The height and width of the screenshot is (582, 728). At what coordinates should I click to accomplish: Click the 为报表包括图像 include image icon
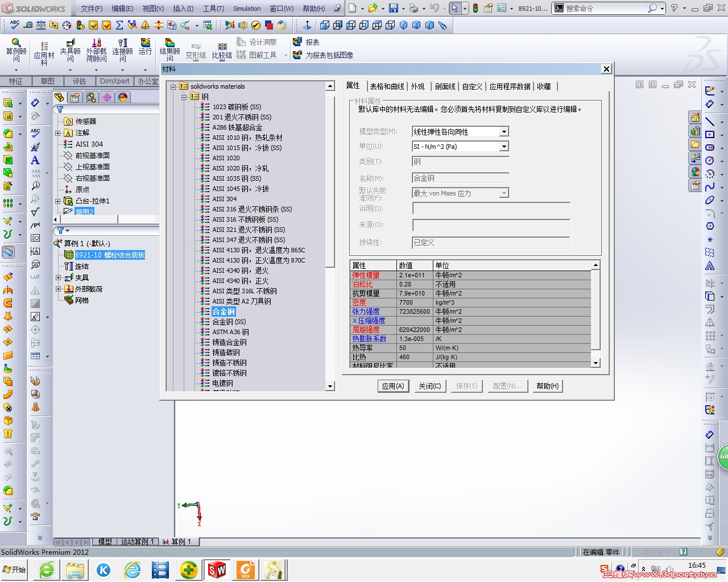click(x=322, y=55)
